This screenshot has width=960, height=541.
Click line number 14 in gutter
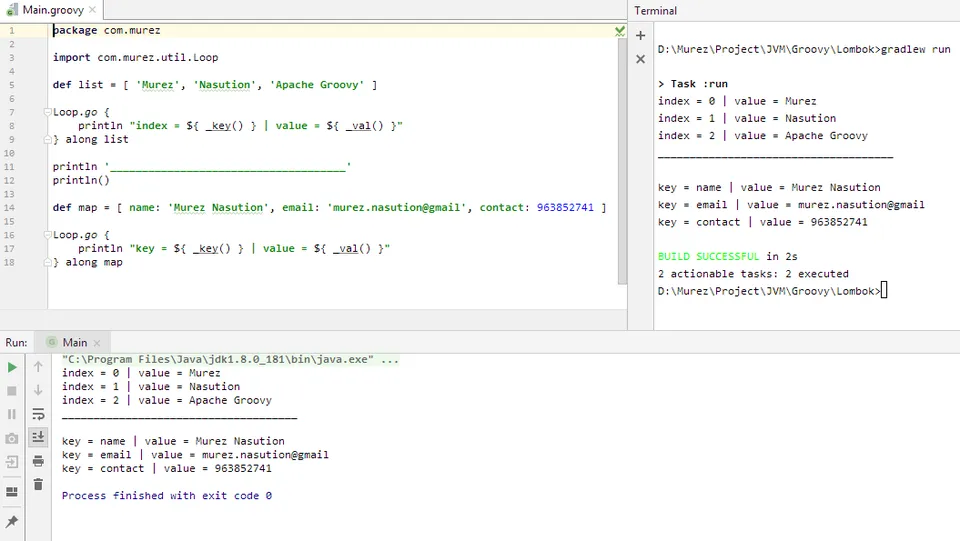(x=9, y=207)
